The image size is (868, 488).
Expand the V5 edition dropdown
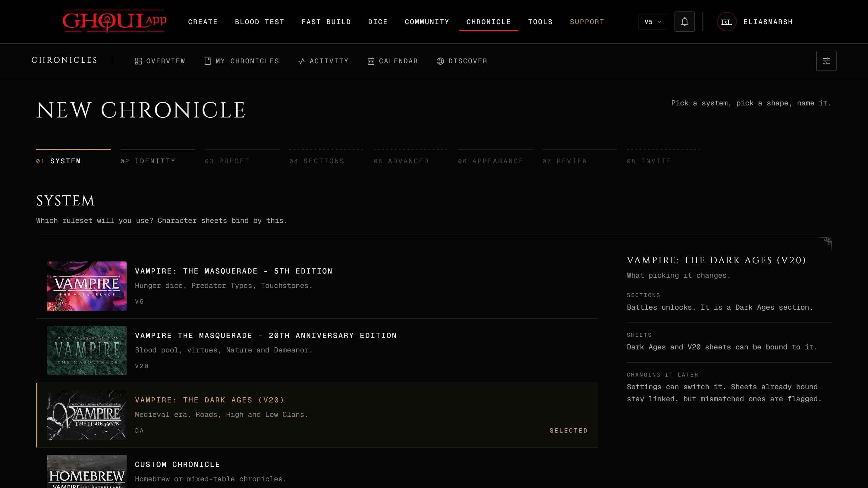click(x=652, y=22)
